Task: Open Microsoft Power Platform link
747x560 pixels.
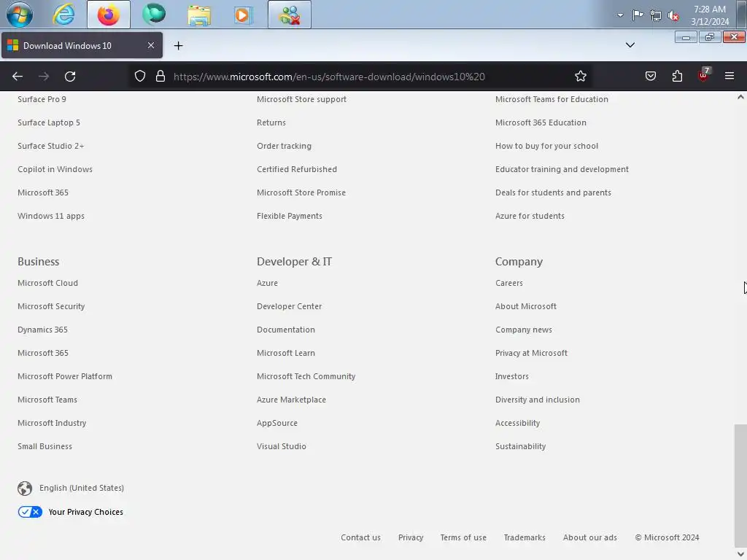Action: (x=65, y=376)
